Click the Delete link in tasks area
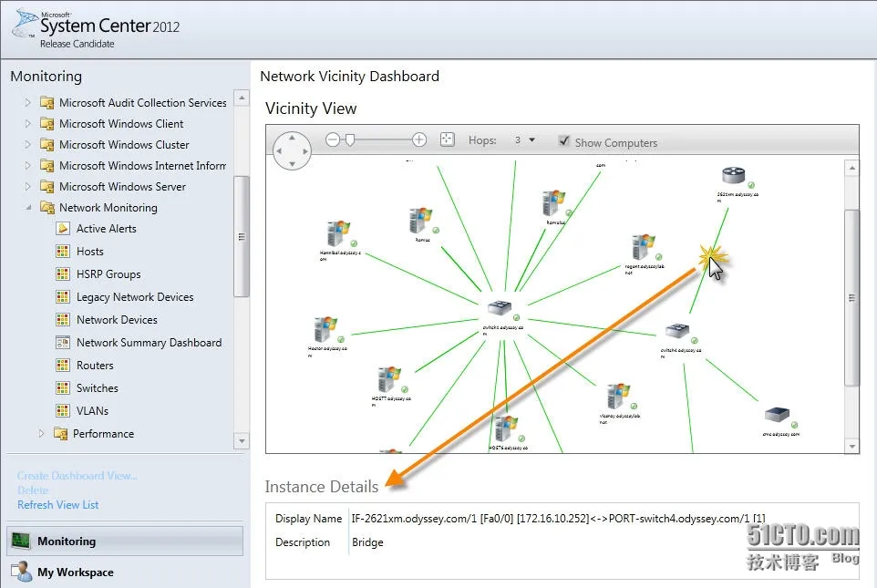 point(33,490)
